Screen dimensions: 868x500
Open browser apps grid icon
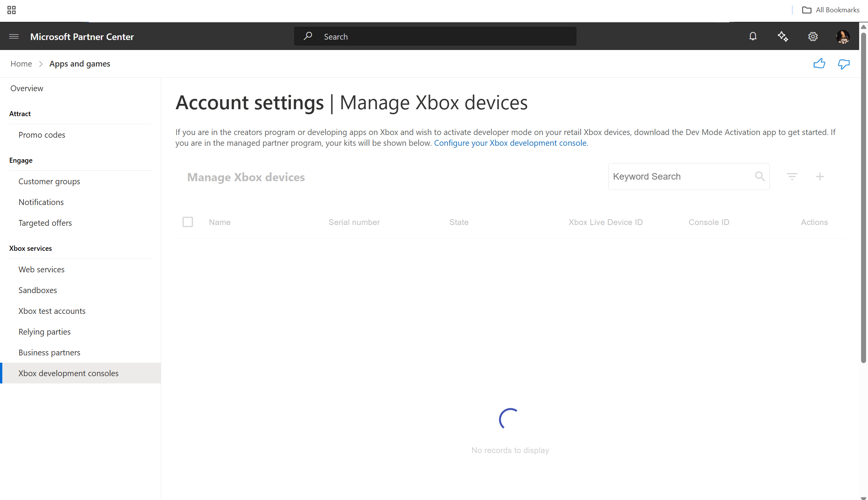pos(12,10)
